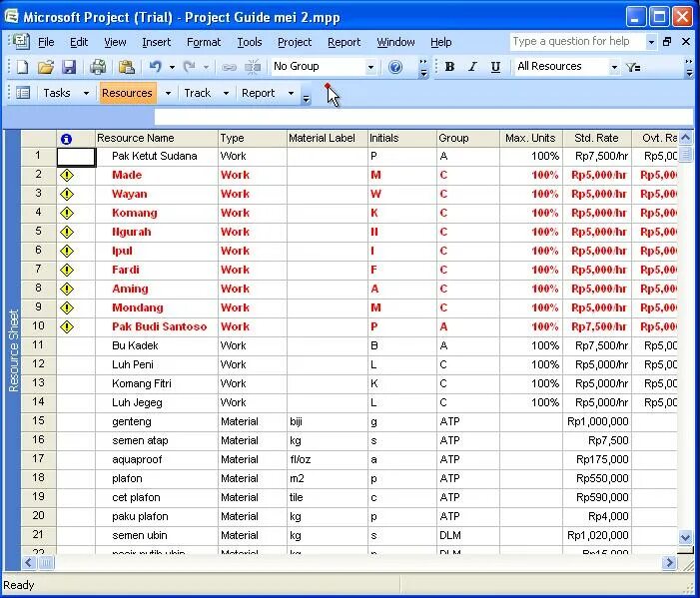Open the Edit menu
Screen dimensions: 700x598
(x=79, y=42)
